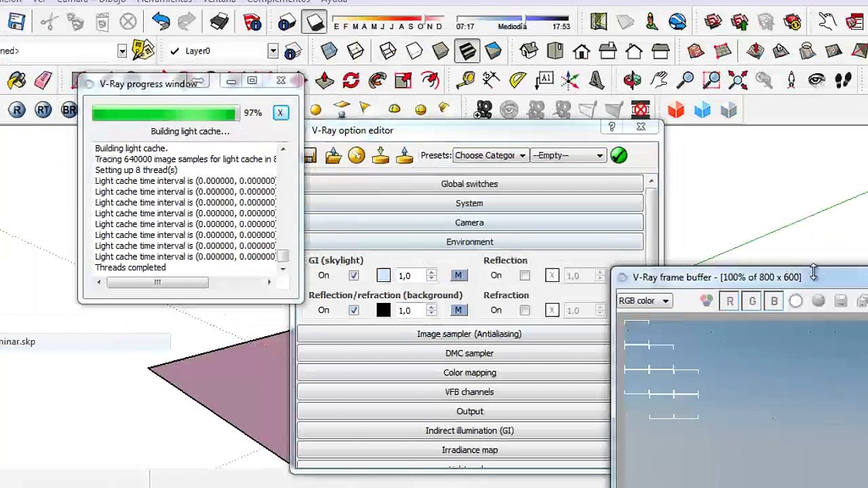
Task: Select the Text label tool
Action: (x=544, y=81)
